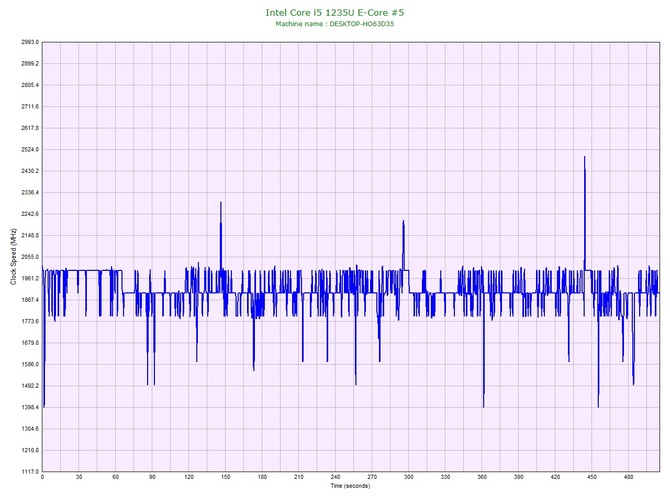The image size is (670, 503).
Task: Click the 1492.2 y-axis value
Action: pos(30,386)
